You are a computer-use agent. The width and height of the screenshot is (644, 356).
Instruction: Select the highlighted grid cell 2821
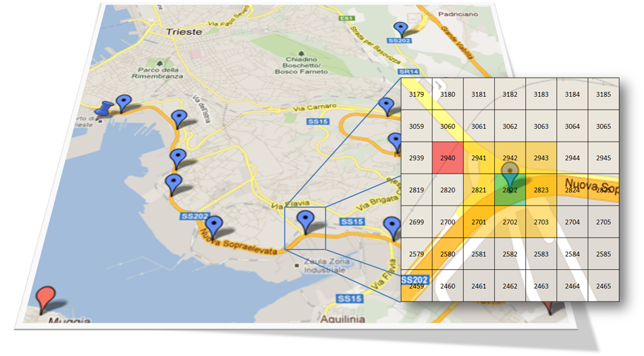(479, 190)
